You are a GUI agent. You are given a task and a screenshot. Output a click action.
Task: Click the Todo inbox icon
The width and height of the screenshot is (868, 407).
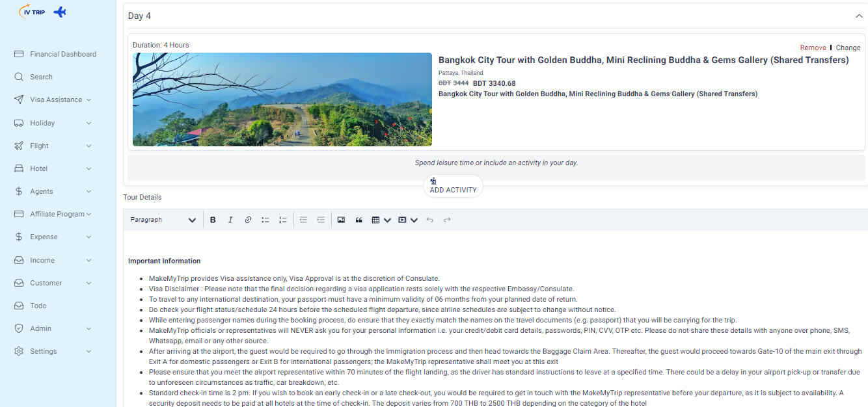click(19, 306)
